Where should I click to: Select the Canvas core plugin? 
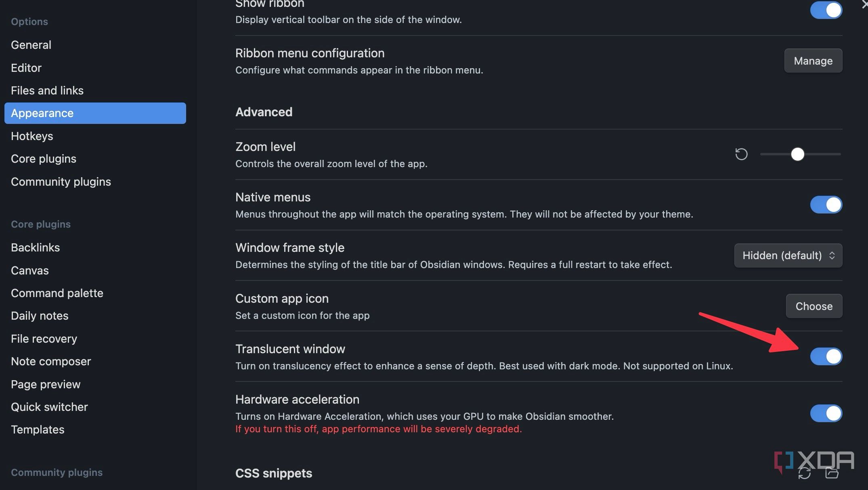pyautogui.click(x=29, y=270)
